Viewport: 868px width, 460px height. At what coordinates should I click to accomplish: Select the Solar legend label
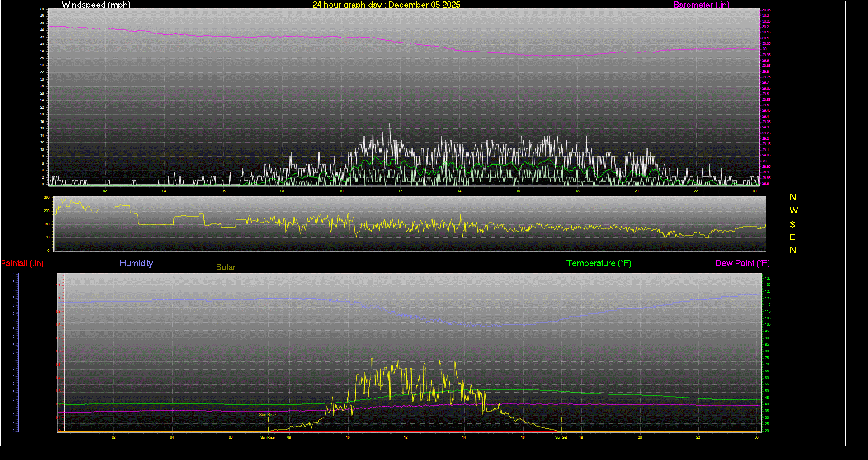pos(226,267)
